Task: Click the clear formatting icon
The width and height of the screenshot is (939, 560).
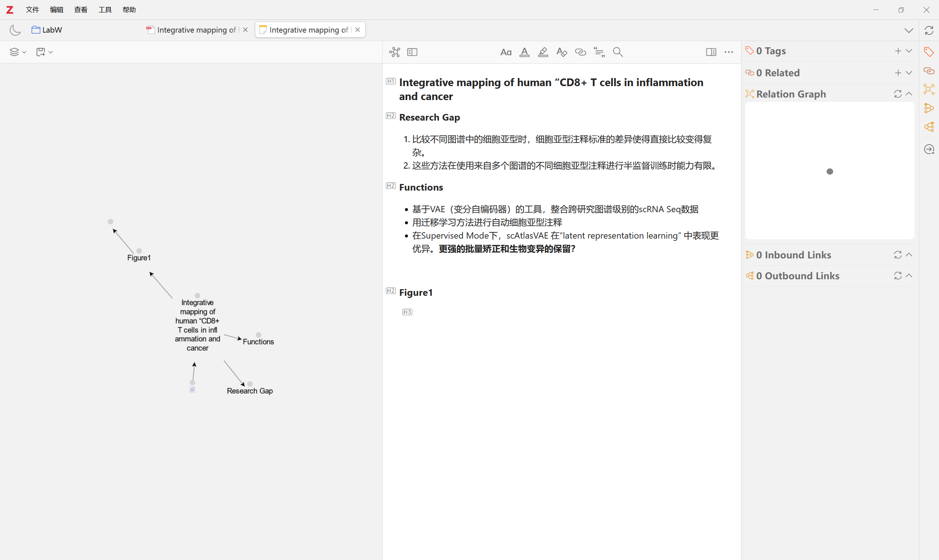Action: [x=562, y=52]
